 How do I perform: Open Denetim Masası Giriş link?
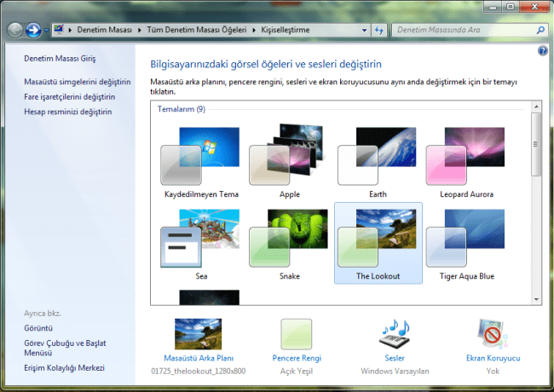click(60, 59)
